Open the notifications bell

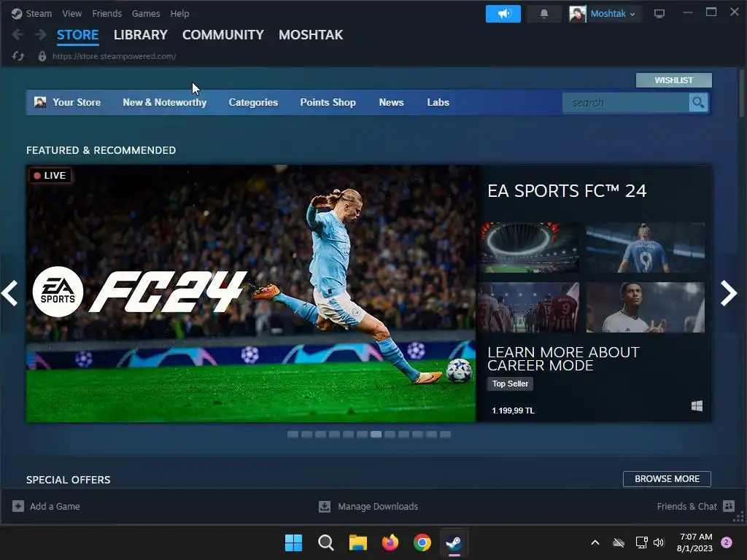pyautogui.click(x=544, y=14)
